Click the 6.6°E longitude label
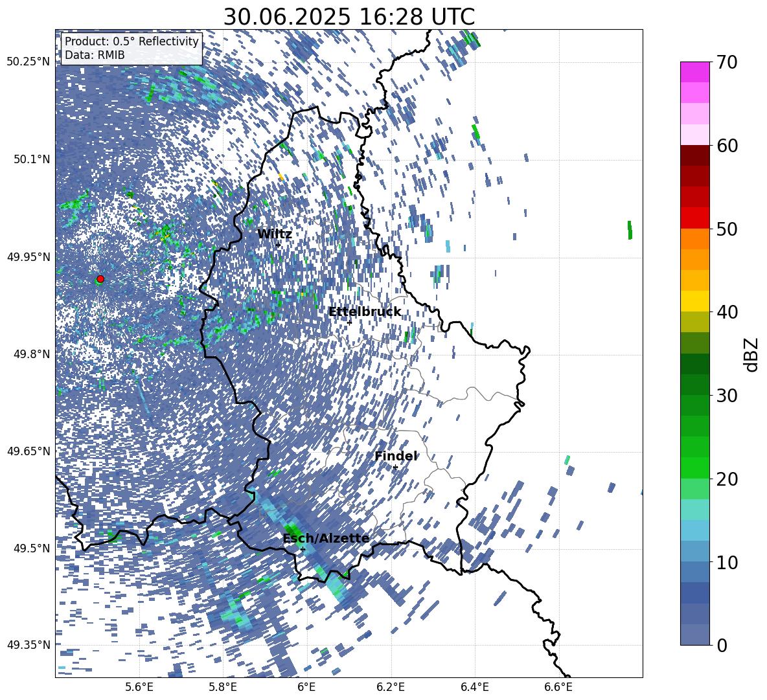The image size is (767, 700). (x=558, y=687)
